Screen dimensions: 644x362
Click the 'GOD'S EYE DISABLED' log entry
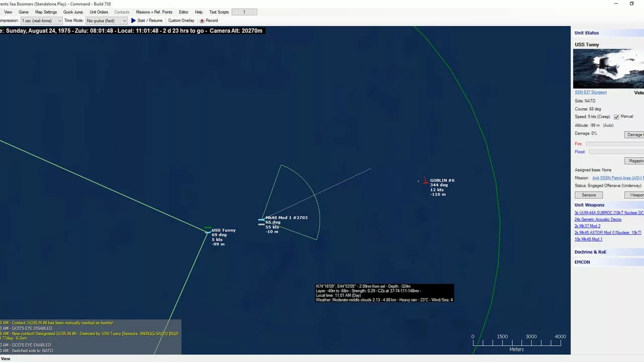(26, 328)
